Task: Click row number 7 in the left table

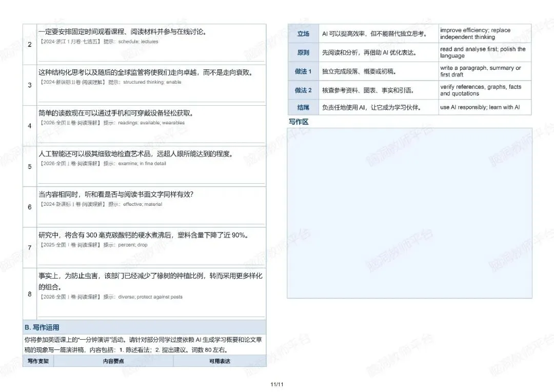Action: pyautogui.click(x=30, y=248)
